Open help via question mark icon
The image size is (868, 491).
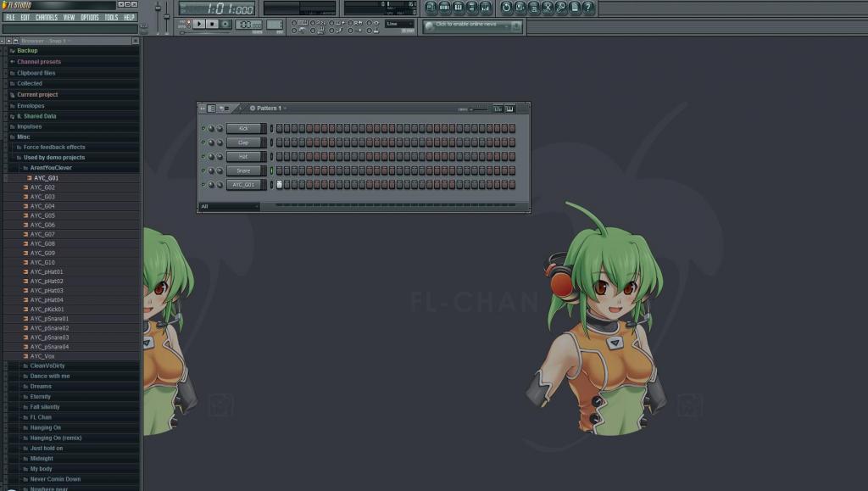coord(588,8)
